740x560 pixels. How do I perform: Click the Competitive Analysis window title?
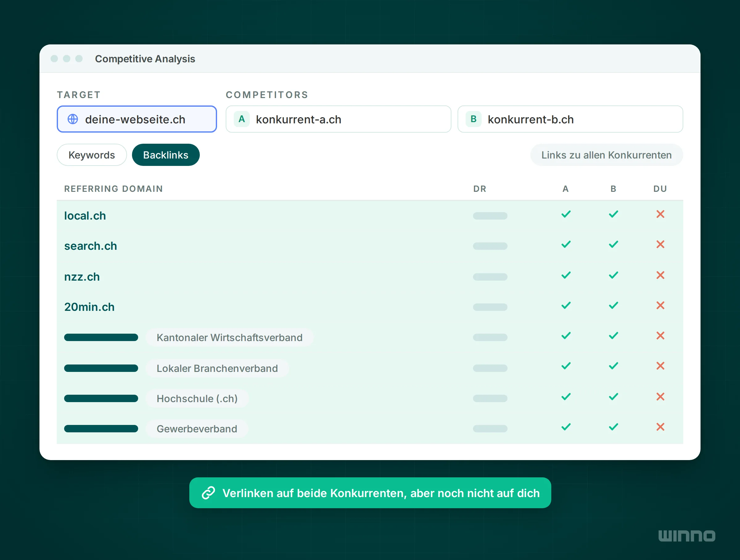pos(145,59)
